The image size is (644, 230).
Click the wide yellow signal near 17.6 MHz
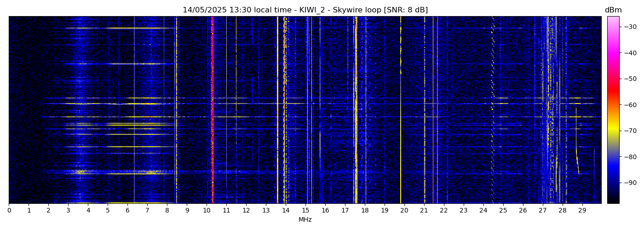(356, 109)
